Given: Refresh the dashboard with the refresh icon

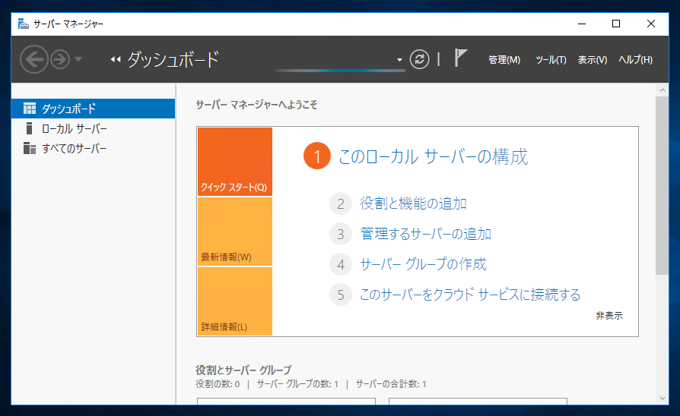Looking at the screenshot, I should (419, 59).
